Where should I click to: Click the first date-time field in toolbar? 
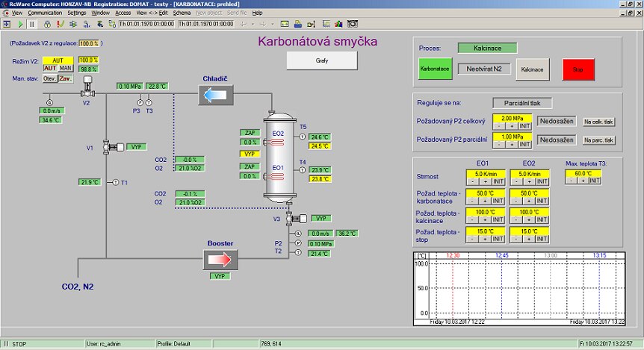tap(147, 24)
